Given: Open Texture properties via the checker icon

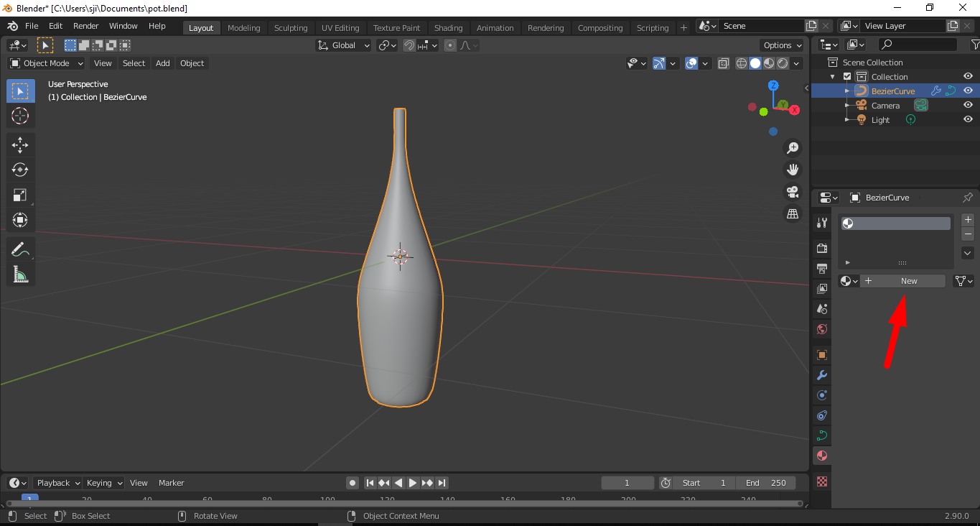Looking at the screenshot, I should (821, 481).
